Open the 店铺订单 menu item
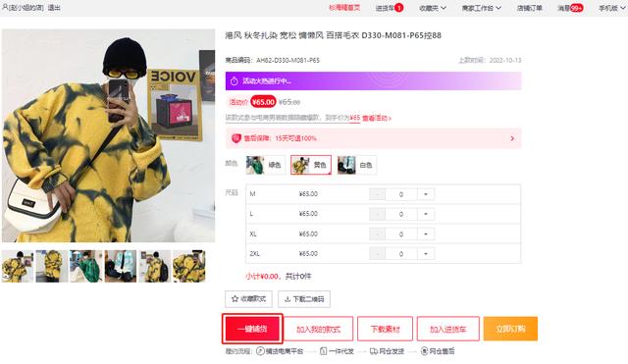Image resolution: width=628 pixels, height=364 pixels. (x=529, y=8)
